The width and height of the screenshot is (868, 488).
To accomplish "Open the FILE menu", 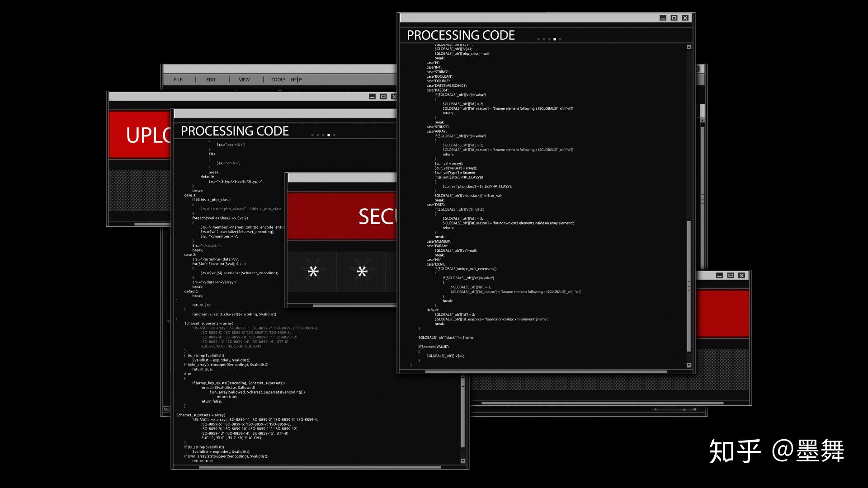I will click(x=178, y=80).
